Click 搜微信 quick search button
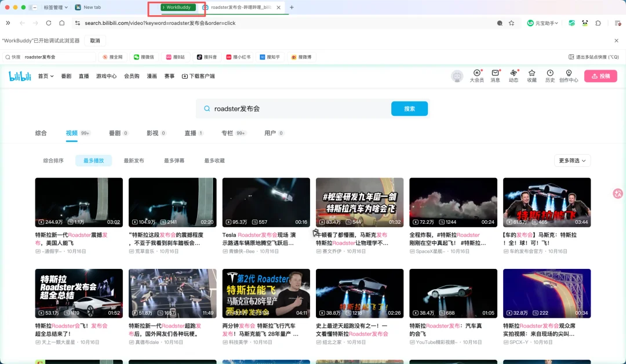The height and width of the screenshot is (364, 626). coord(144,57)
